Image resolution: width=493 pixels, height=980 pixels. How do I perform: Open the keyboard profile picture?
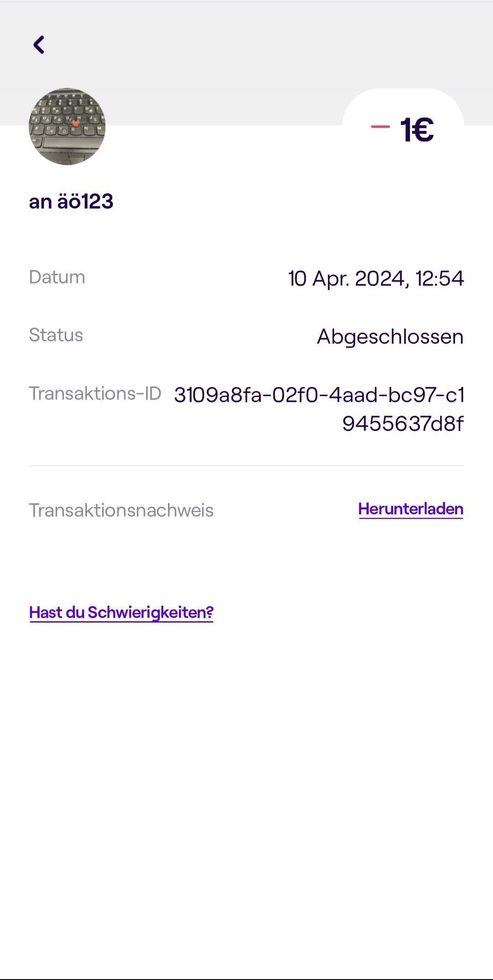pos(67,126)
